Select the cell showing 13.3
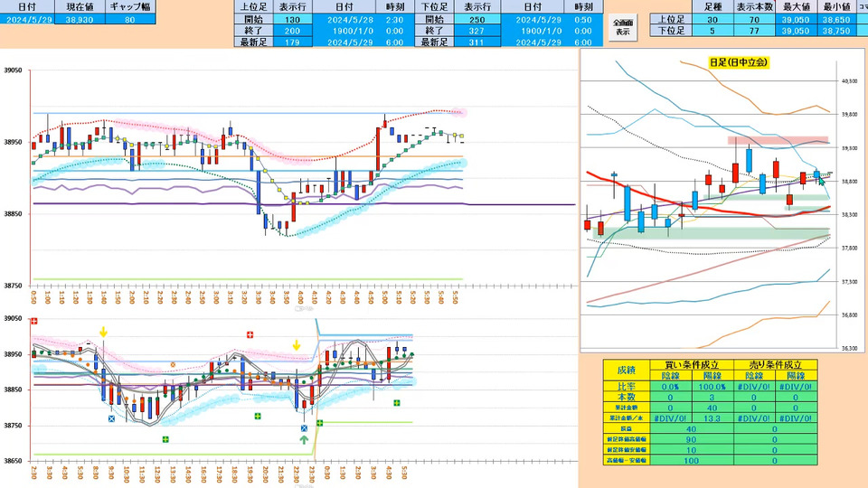 point(712,418)
